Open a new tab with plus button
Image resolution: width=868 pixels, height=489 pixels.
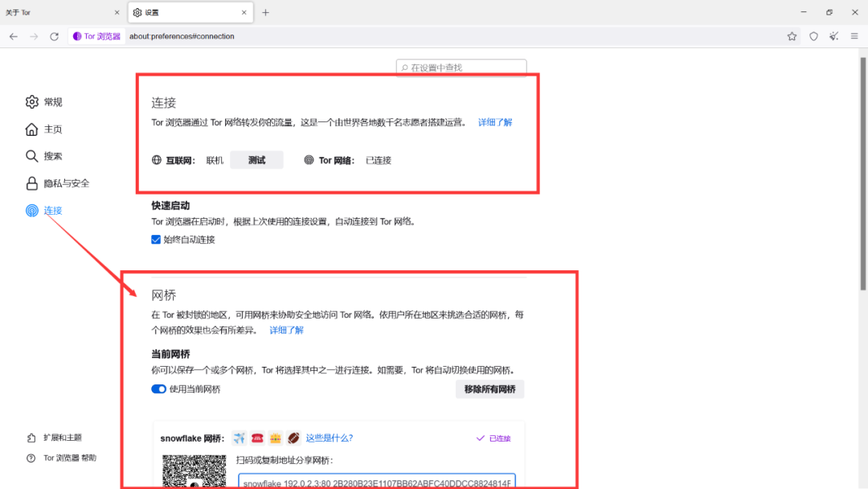(266, 12)
